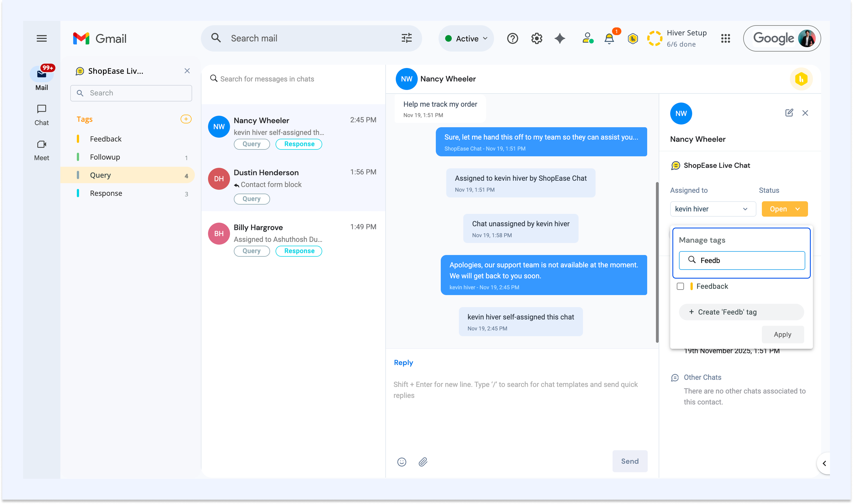Click the Search mail field

click(311, 38)
